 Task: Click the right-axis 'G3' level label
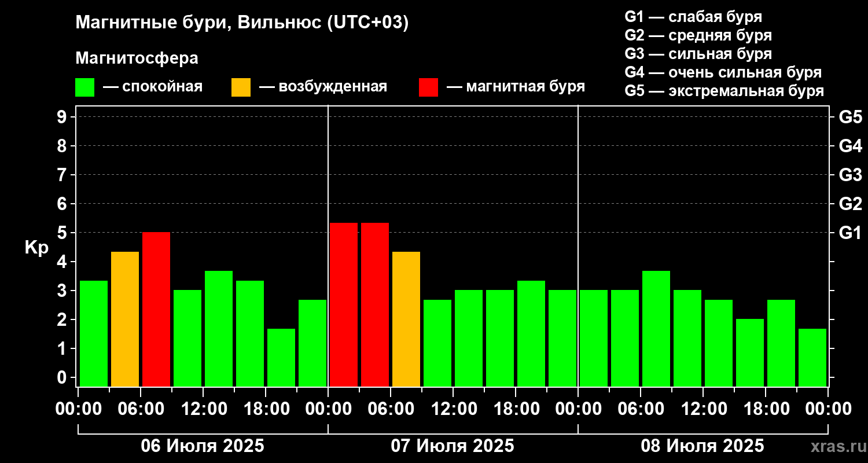851,175
